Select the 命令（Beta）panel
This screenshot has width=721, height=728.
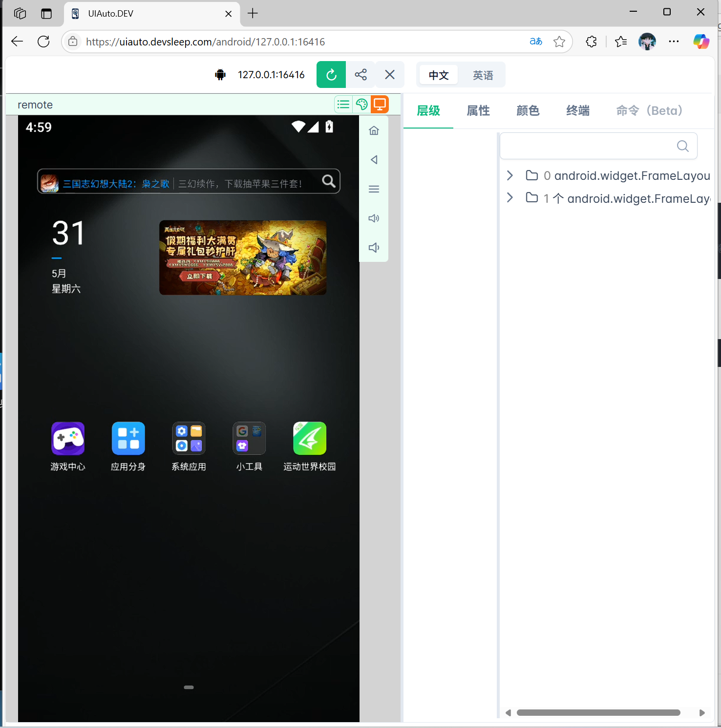pyautogui.click(x=649, y=110)
